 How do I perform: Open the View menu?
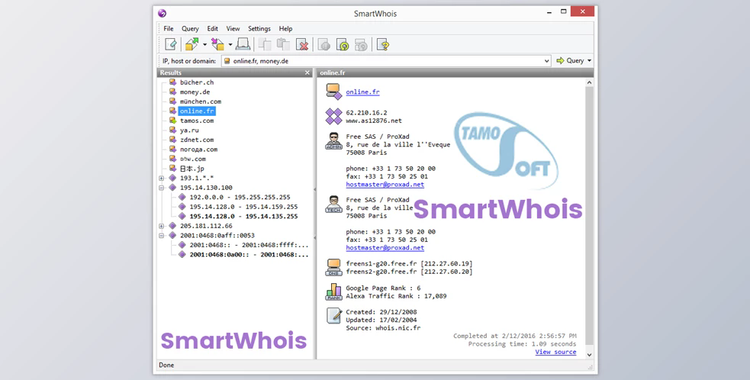(x=233, y=29)
